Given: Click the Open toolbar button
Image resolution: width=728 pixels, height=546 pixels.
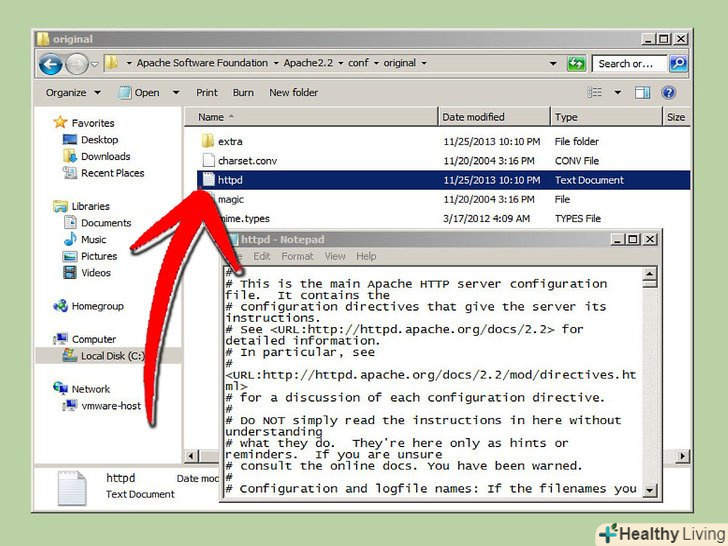Looking at the screenshot, I should click(x=139, y=92).
